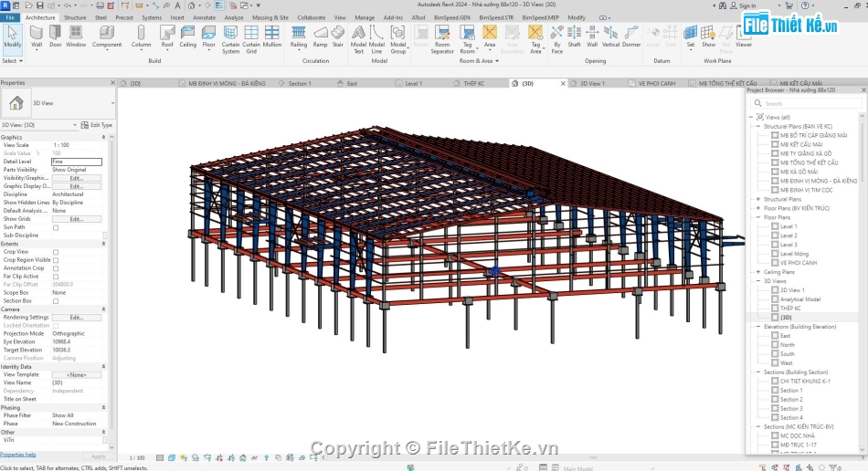Click the Project Browser search field
Image resolution: width=868 pixels, height=471 pixels.
tap(807, 103)
